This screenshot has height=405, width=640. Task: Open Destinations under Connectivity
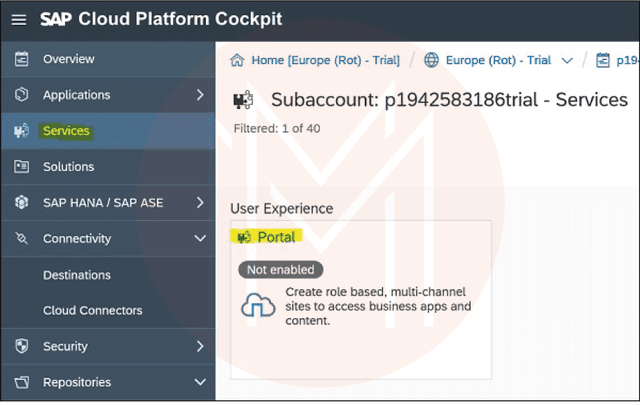[x=77, y=275]
